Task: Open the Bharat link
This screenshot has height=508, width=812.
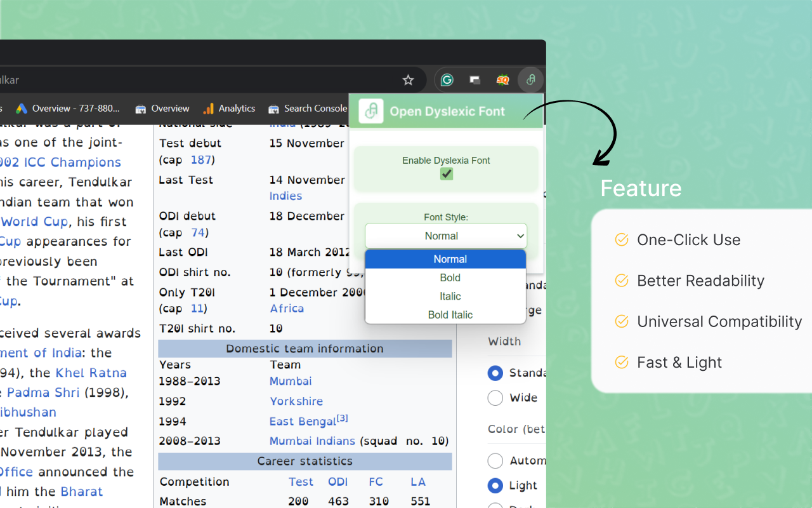Action: 82,491
